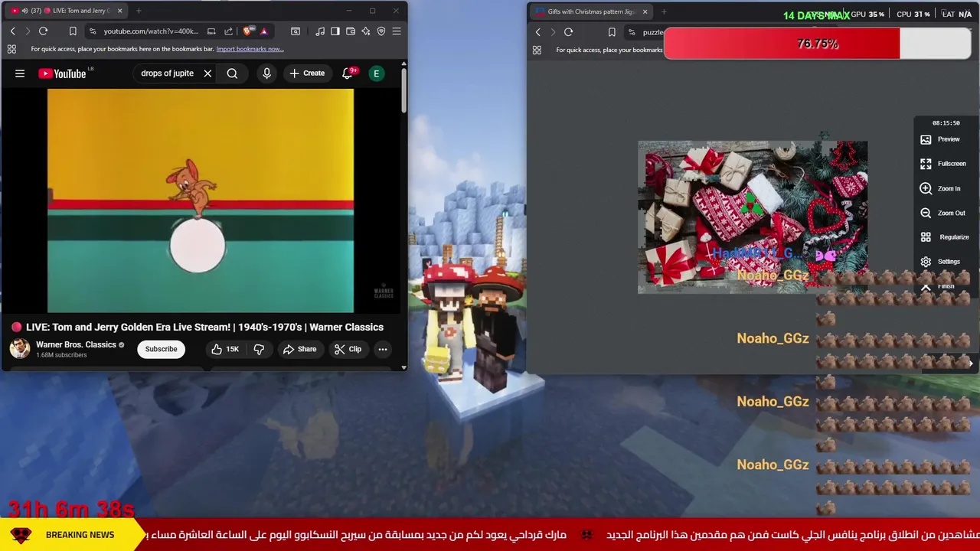Screen dimensions: 980x551
Task: Click the Share button under the video
Action: (299, 349)
